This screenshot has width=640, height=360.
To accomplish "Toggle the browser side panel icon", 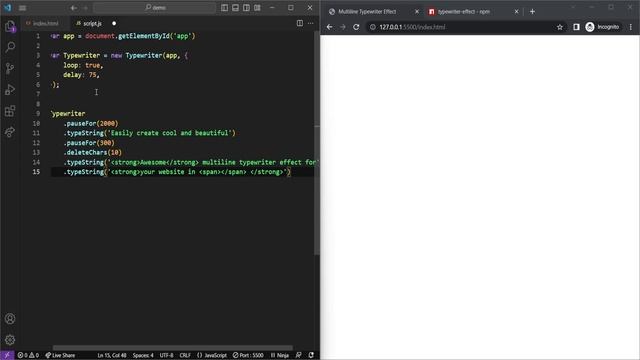I will 576,27.
